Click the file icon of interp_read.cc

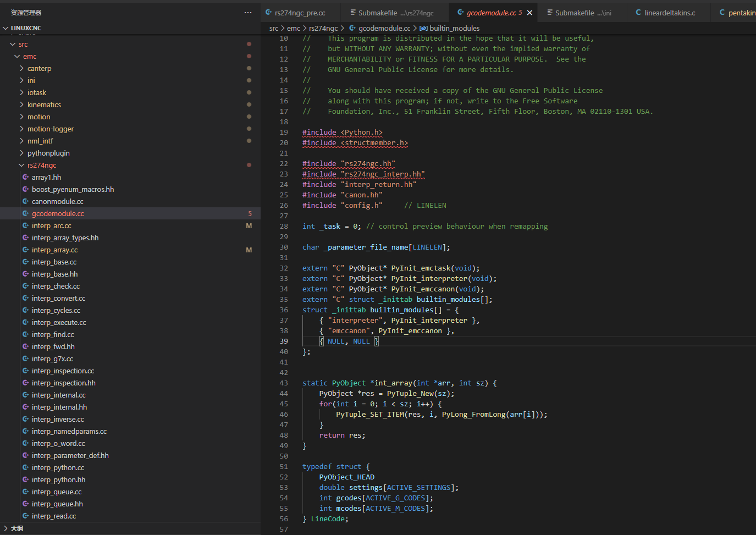(25, 516)
